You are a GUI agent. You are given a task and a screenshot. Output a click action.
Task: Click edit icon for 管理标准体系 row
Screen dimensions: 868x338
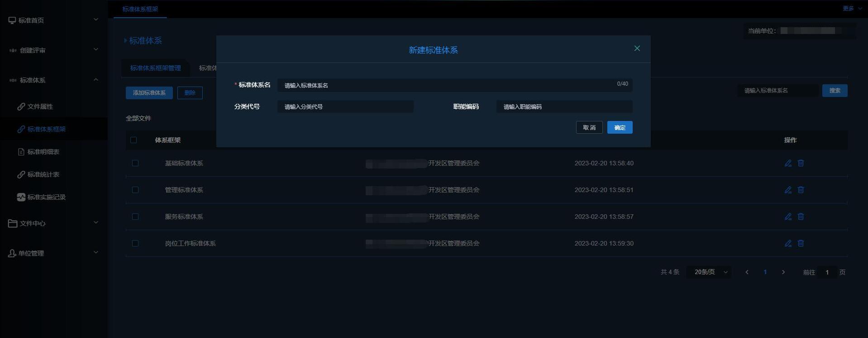coord(788,190)
